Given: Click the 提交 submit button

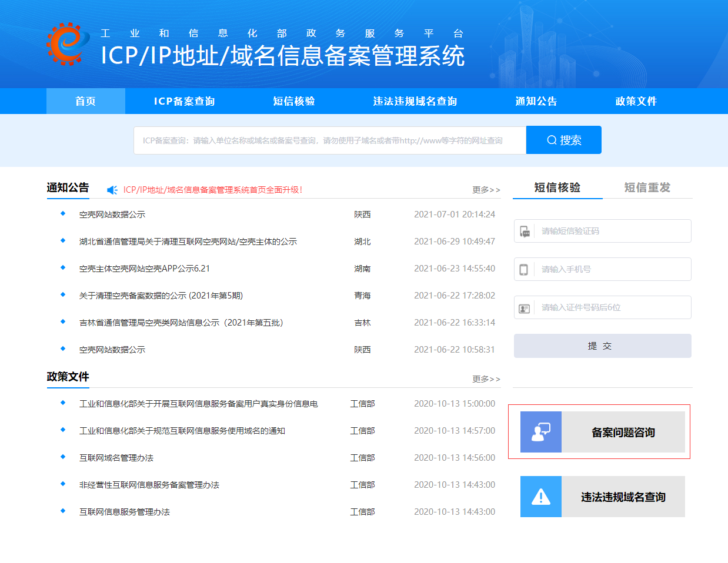Looking at the screenshot, I should pyautogui.click(x=602, y=346).
